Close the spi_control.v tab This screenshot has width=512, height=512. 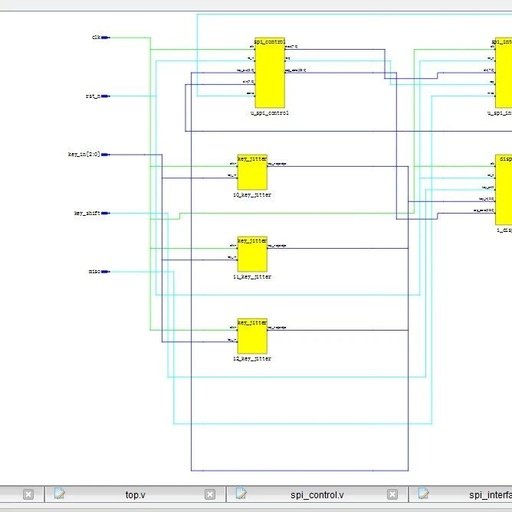coord(392,494)
